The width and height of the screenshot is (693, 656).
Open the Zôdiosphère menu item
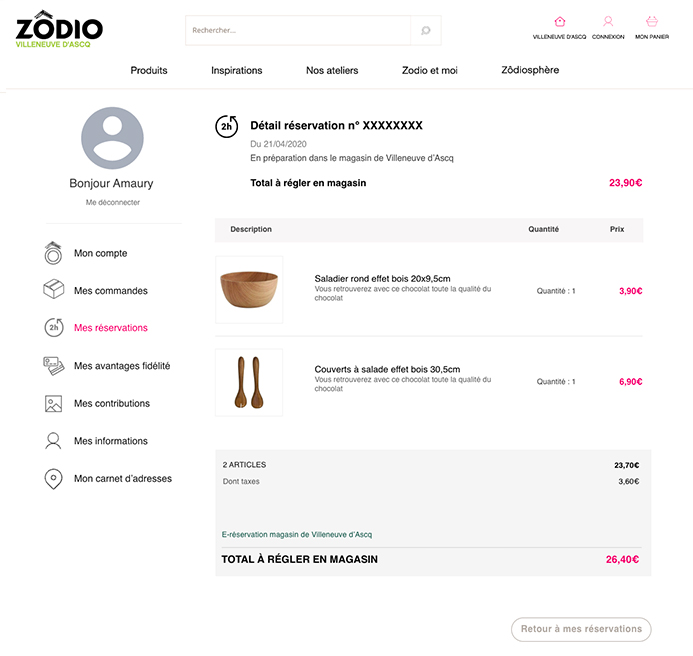point(530,71)
